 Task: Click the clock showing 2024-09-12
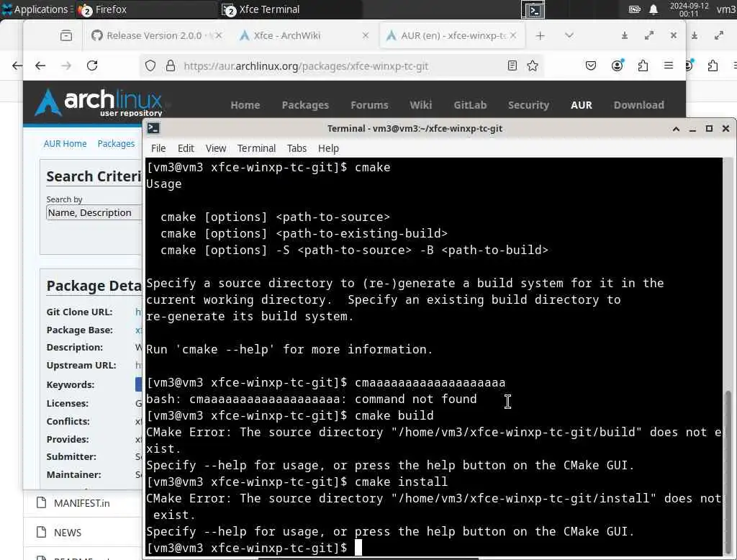tap(689, 9)
